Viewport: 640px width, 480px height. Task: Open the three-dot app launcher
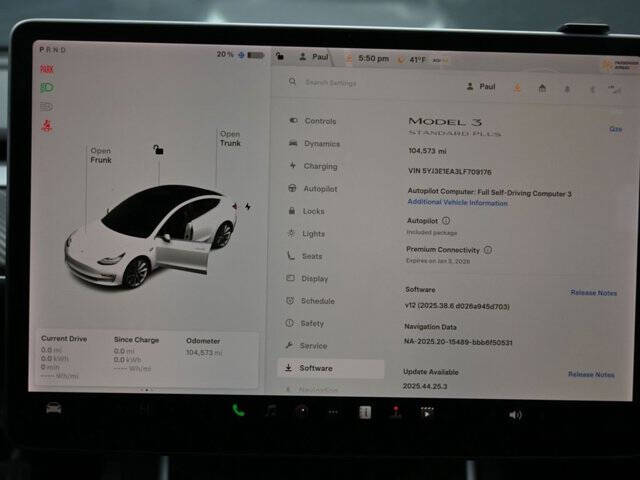[x=333, y=412]
